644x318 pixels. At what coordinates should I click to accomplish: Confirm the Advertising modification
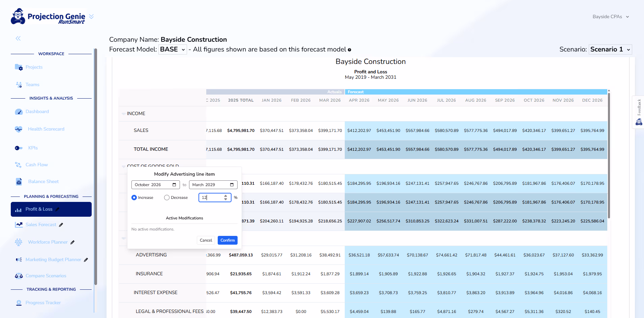click(227, 240)
